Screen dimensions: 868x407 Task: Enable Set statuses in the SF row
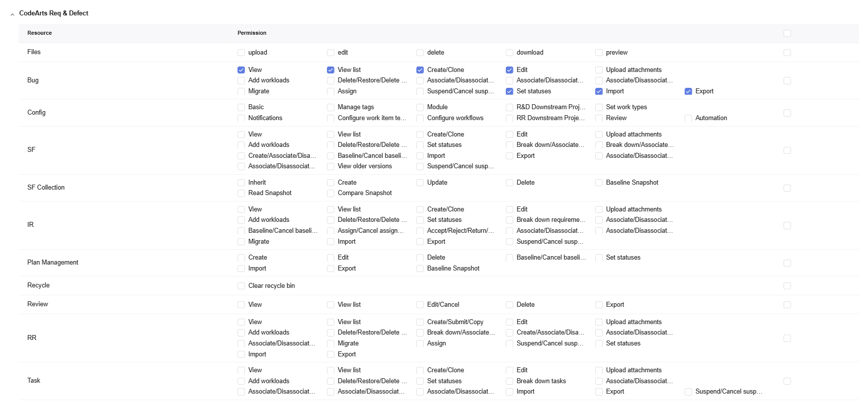click(x=420, y=145)
